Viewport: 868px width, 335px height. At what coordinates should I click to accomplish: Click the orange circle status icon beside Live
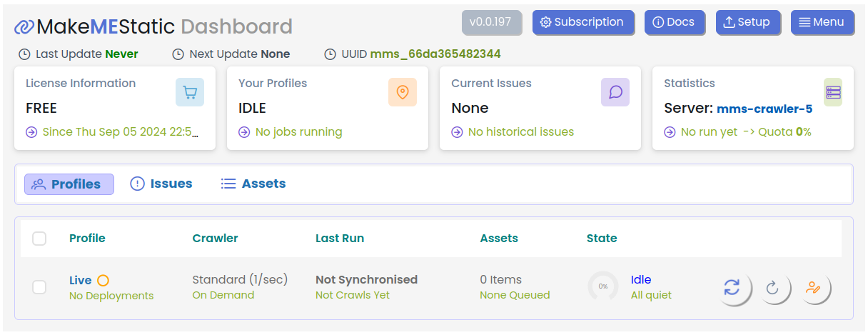click(103, 281)
